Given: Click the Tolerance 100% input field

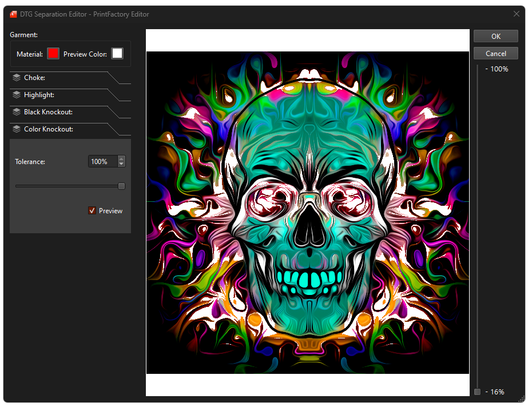Looking at the screenshot, I should coord(103,161).
